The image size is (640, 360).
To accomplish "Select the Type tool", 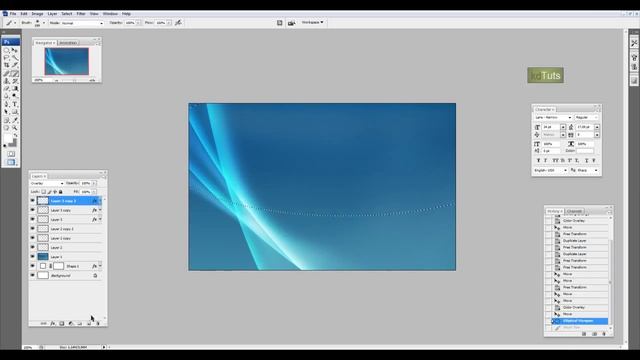I will click(x=15, y=104).
